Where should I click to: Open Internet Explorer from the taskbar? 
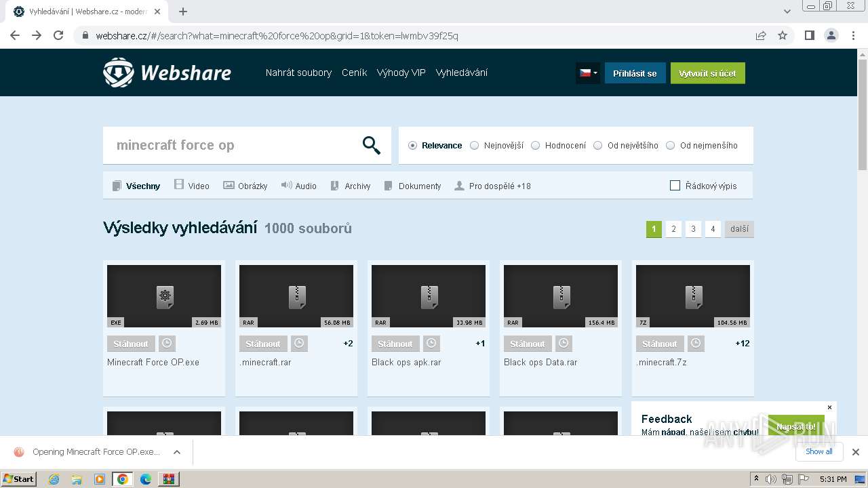[54, 479]
